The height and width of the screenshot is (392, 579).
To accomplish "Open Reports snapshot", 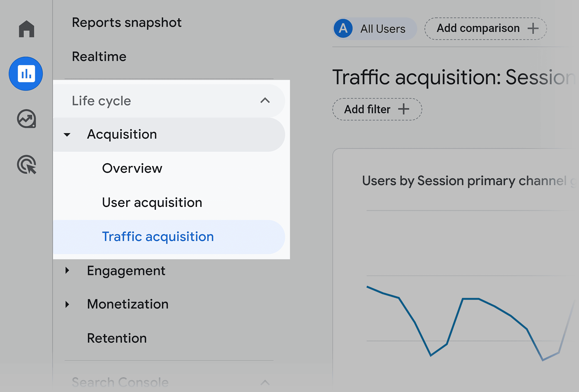I will click(126, 22).
